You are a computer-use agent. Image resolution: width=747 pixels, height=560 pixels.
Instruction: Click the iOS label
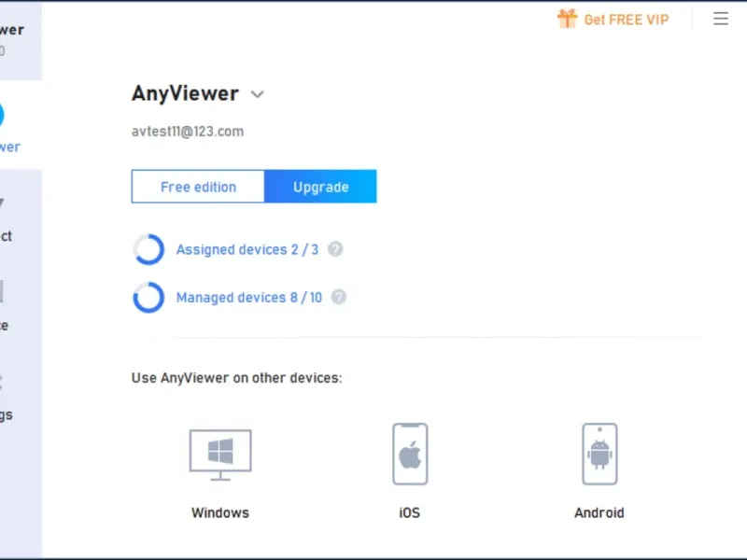[x=410, y=512]
